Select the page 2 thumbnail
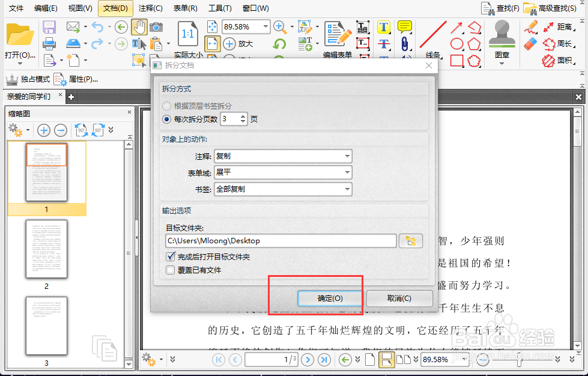The width and height of the screenshot is (588, 376). (x=46, y=250)
